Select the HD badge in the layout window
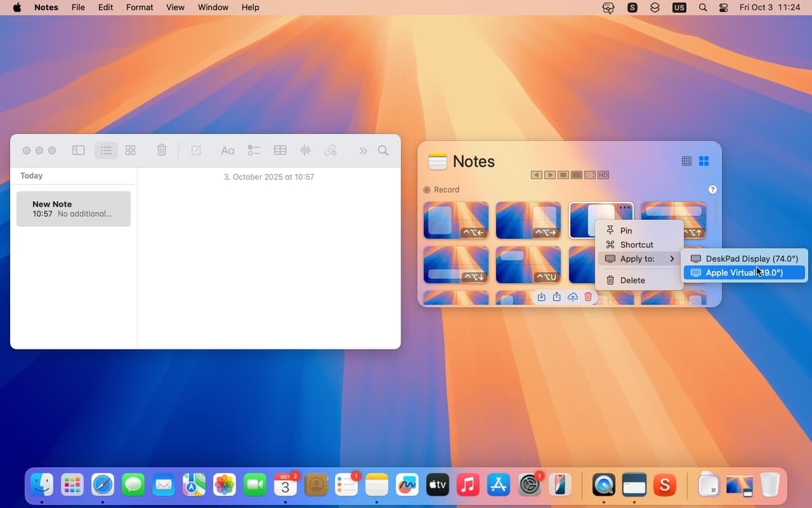 [604, 175]
